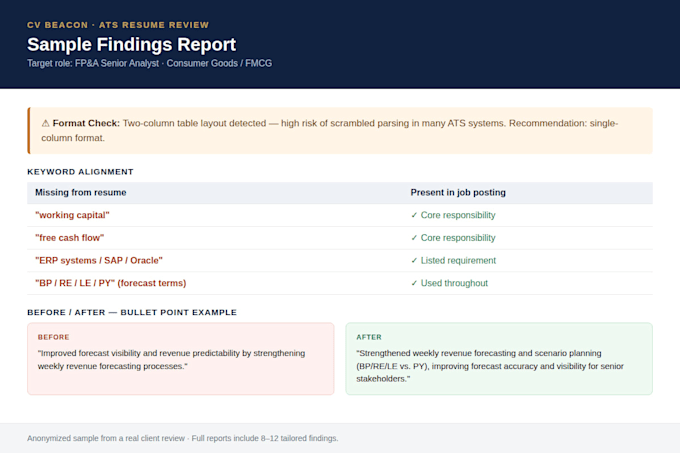Click the 'KEYWORD ALIGNMENT' section heading
This screenshot has width=680, height=453.
click(80, 172)
